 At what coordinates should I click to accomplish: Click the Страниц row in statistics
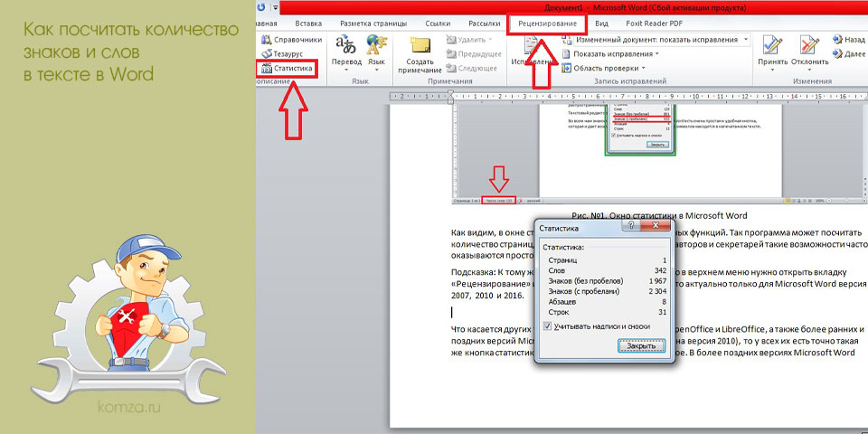pyautogui.click(x=608, y=260)
